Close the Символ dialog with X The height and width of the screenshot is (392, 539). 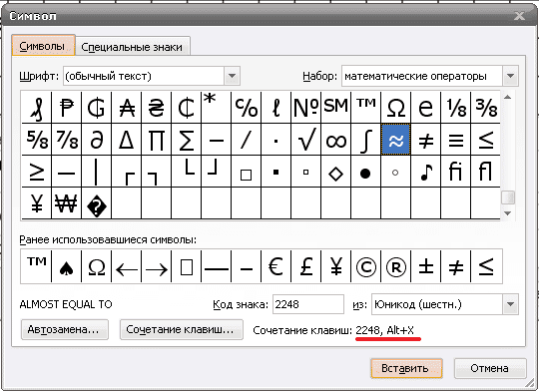(519, 16)
